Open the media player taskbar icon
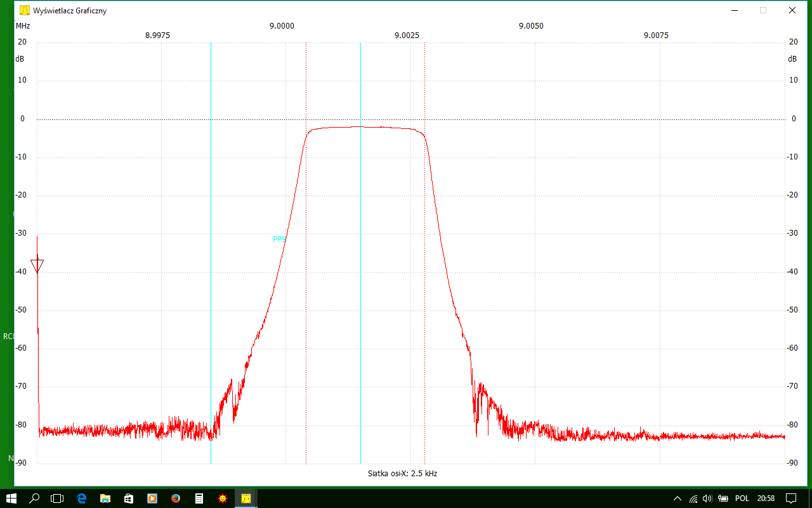Viewport: 812px width, 508px height. click(x=152, y=498)
